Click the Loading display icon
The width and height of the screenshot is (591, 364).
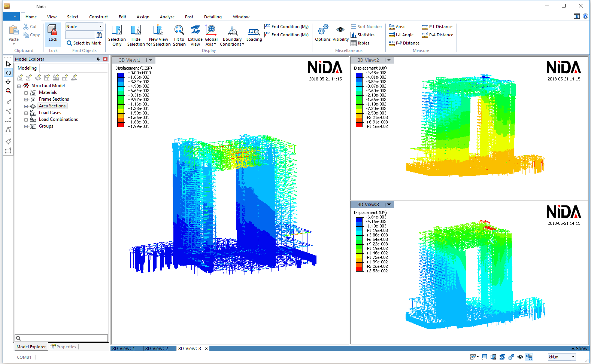pyautogui.click(x=254, y=34)
